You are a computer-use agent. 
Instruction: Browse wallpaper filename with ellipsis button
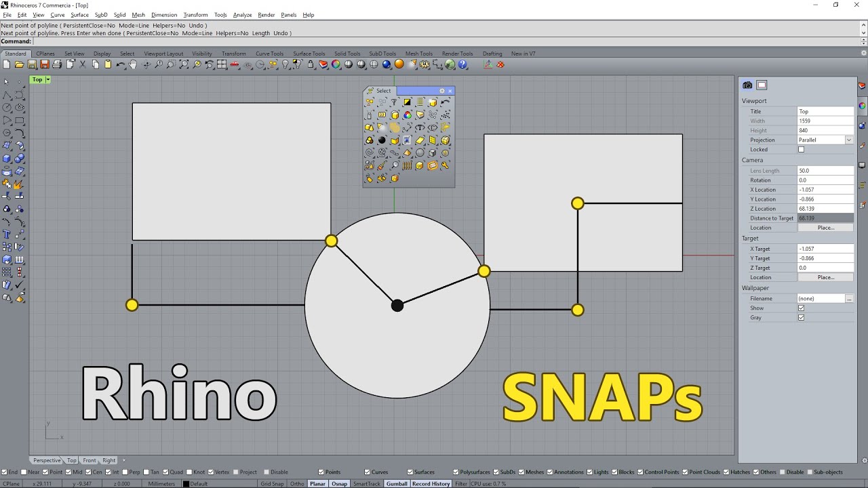849,298
